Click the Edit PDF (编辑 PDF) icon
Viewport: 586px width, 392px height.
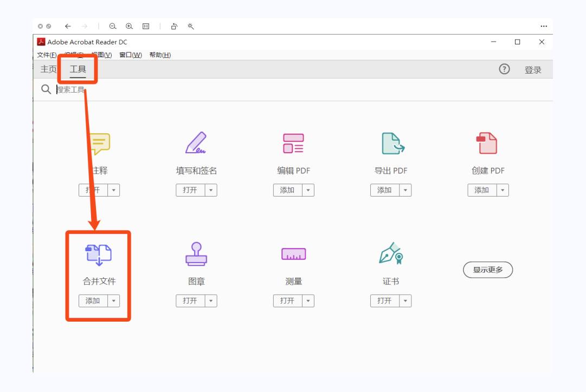pos(293,143)
